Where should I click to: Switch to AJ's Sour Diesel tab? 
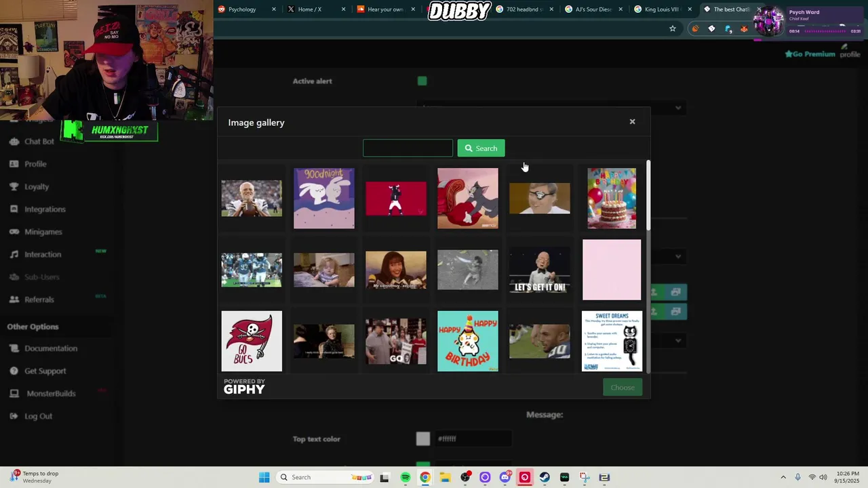(593, 9)
